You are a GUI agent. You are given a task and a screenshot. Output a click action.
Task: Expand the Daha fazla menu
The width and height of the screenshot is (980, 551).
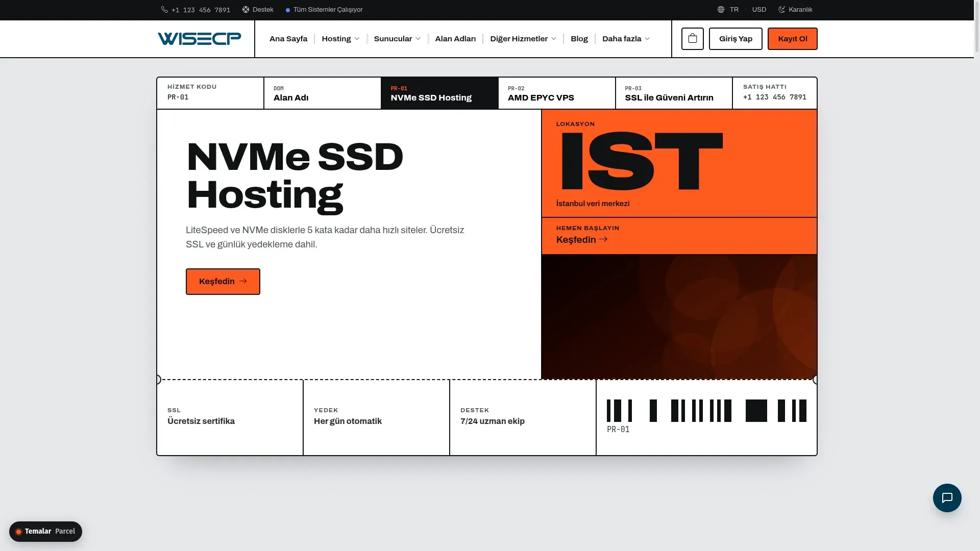point(626,39)
